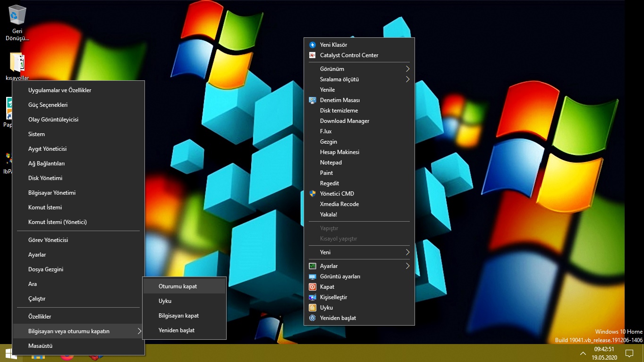Click the Denetim Masası icon
The image size is (644, 362).
click(x=312, y=100)
